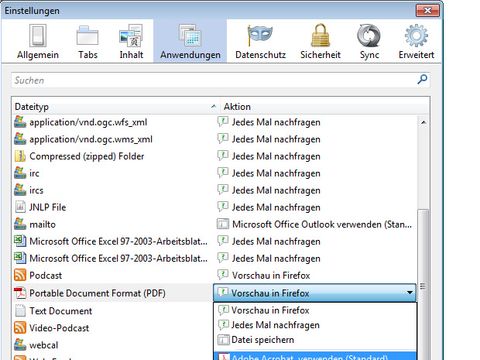
Task: Click the mailto entry icon
Action: tap(20, 224)
